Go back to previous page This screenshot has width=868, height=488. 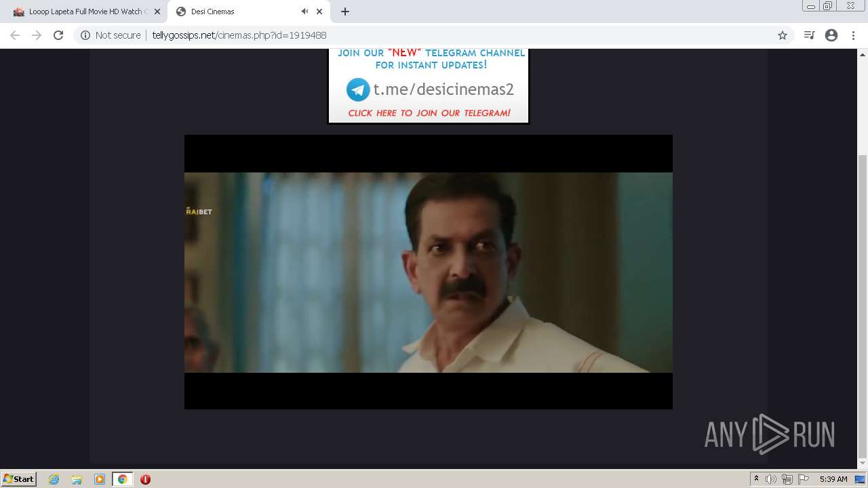coord(15,35)
